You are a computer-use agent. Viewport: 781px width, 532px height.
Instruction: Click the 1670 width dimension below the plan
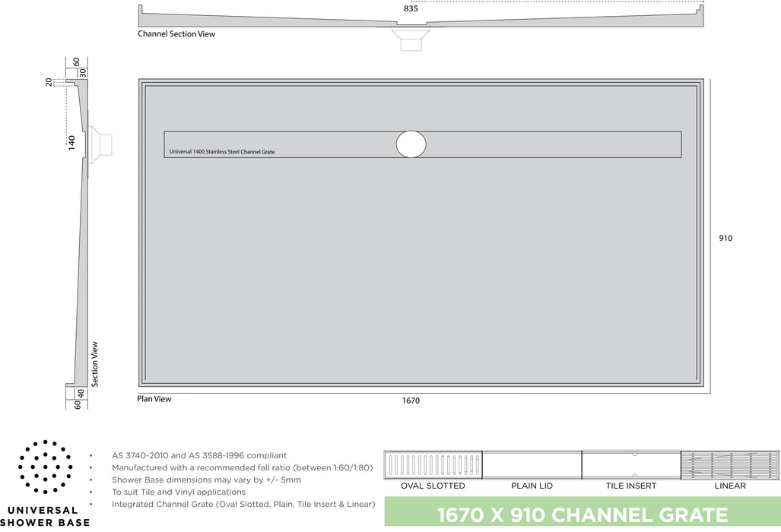click(x=411, y=401)
